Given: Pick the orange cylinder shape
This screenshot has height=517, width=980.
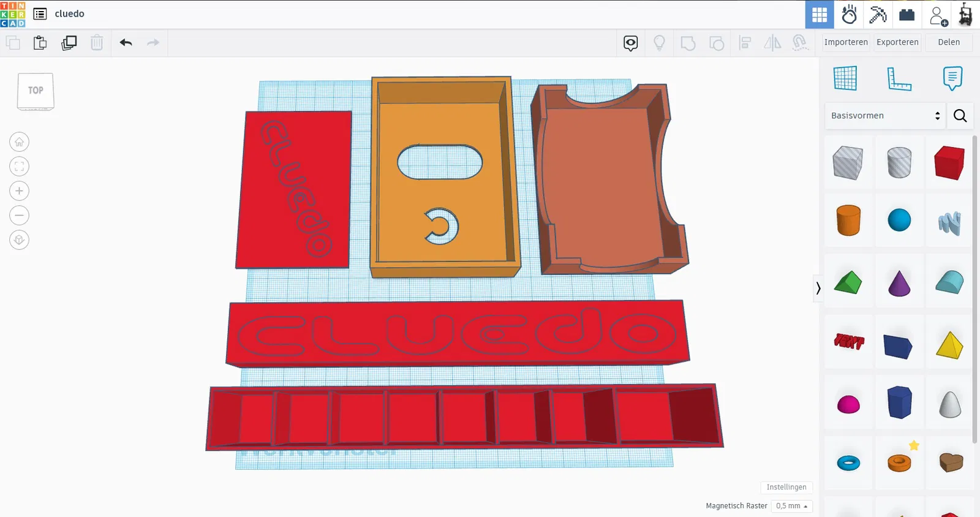Looking at the screenshot, I should click(848, 221).
